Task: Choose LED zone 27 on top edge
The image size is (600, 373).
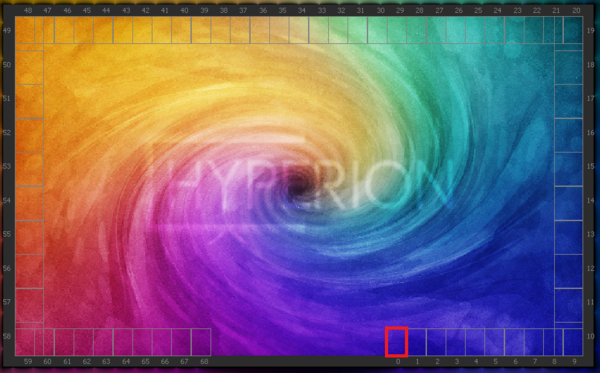Action: [436, 30]
